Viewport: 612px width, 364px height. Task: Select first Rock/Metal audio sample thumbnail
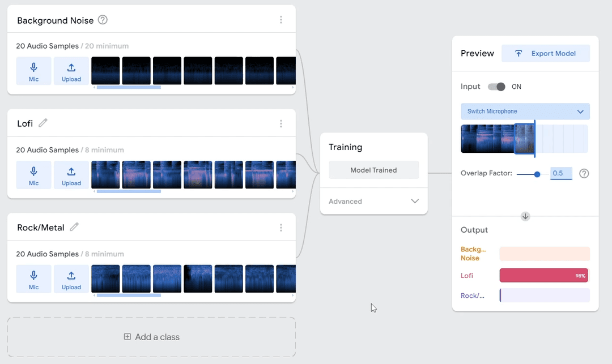coord(105,279)
